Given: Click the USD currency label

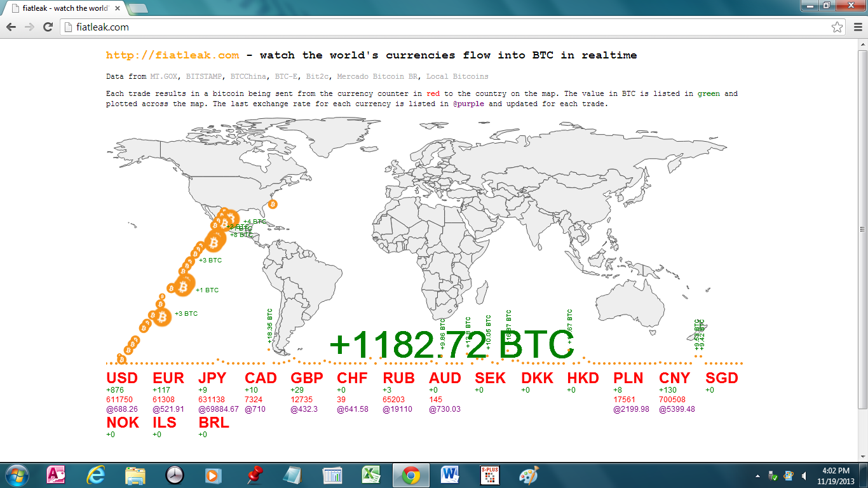Looking at the screenshot, I should pyautogui.click(x=122, y=378).
